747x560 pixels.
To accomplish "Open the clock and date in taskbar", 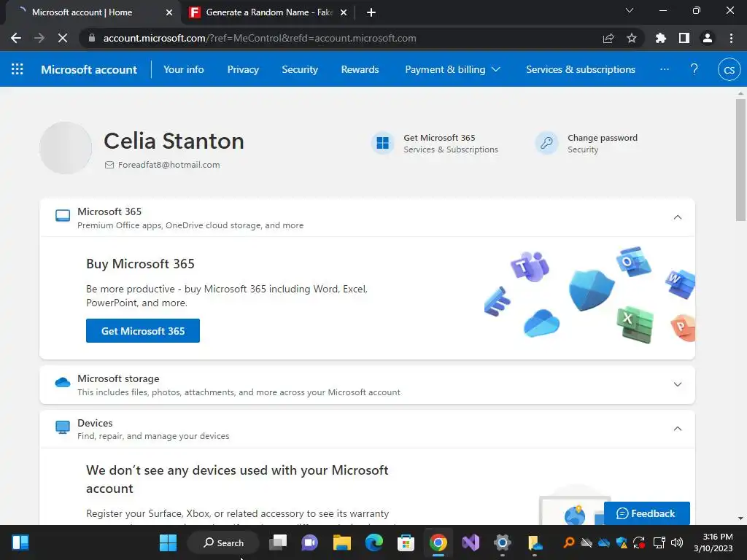I will (x=713, y=542).
